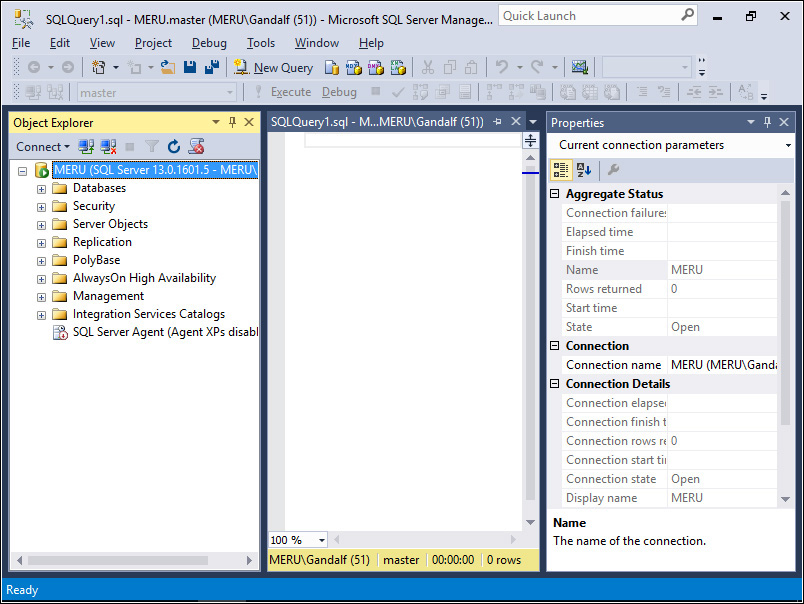Toggle auto-hide pin on Object Explorer
The width and height of the screenshot is (804, 604).
[233, 122]
